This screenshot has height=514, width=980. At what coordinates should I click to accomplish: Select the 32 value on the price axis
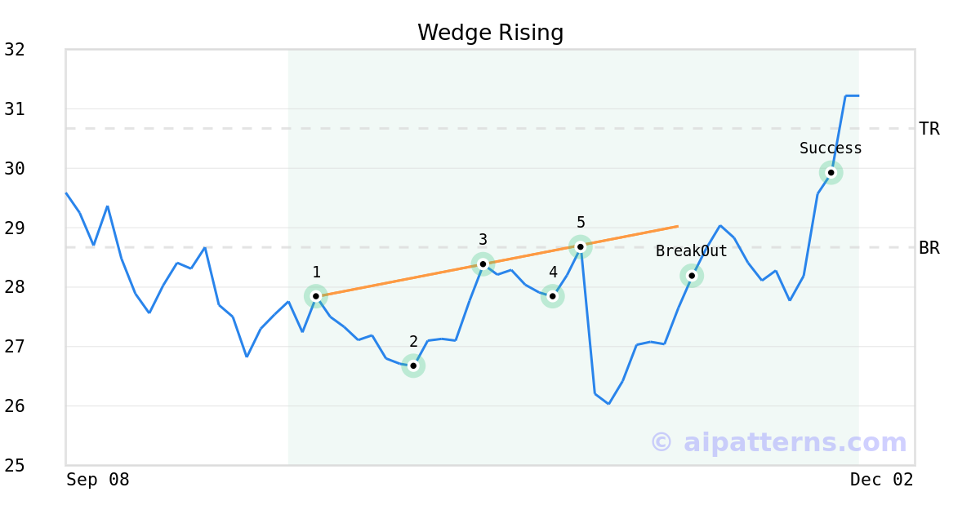tap(15, 50)
